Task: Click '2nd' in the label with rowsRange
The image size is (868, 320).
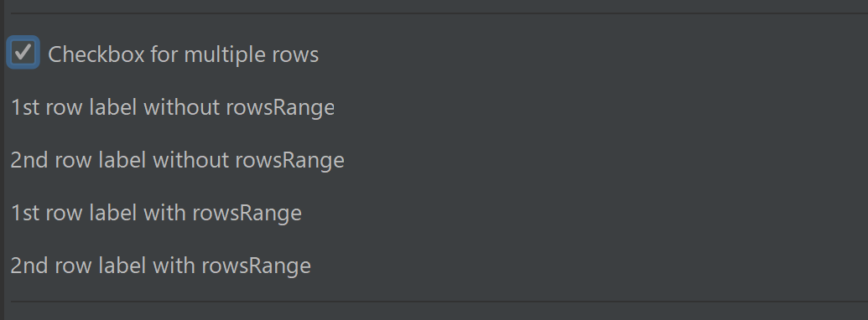Action: coord(30,266)
